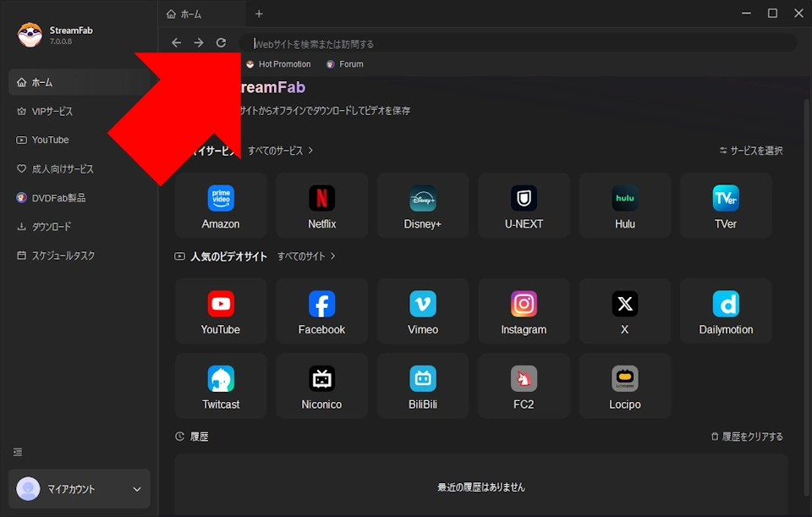
Task: Launch the Hulu downloader tile
Action: pyautogui.click(x=624, y=206)
